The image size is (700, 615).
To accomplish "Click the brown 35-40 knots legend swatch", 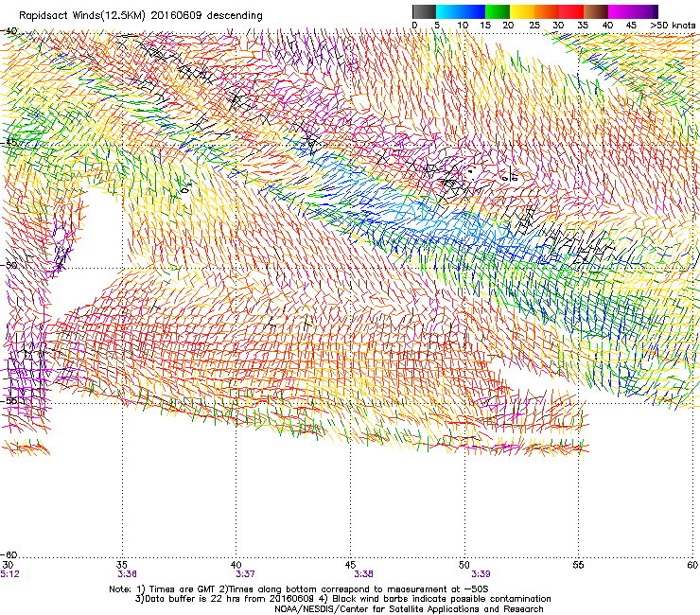I will pyautogui.click(x=596, y=11).
